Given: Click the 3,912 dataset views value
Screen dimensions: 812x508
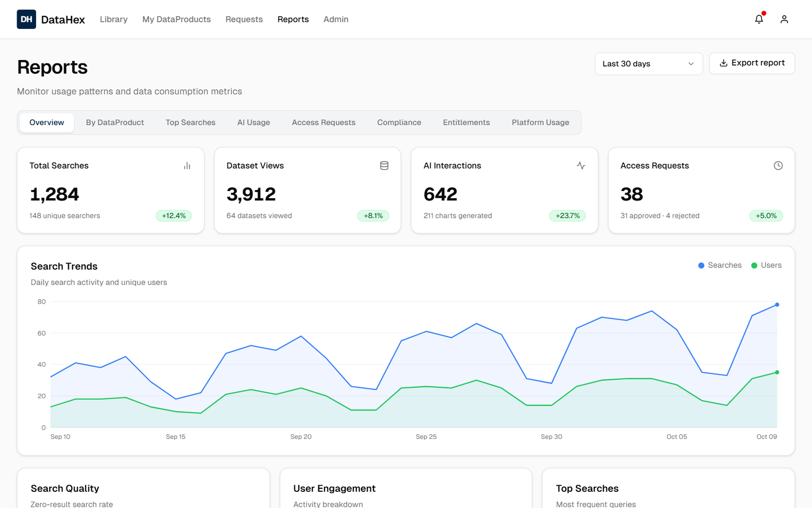Looking at the screenshot, I should 251,194.
